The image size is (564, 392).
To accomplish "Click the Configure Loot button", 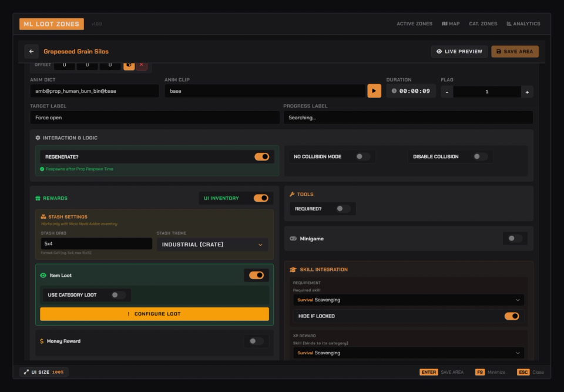I will pyautogui.click(x=155, y=314).
